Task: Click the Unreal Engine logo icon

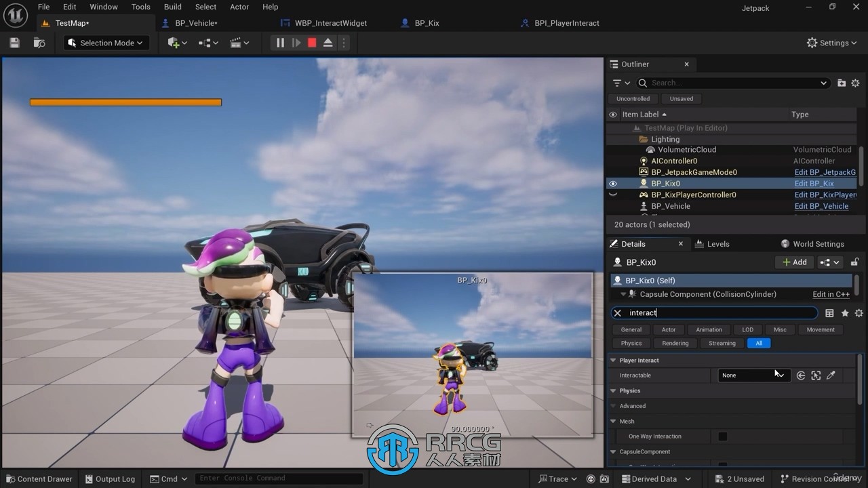Action: 15,14
